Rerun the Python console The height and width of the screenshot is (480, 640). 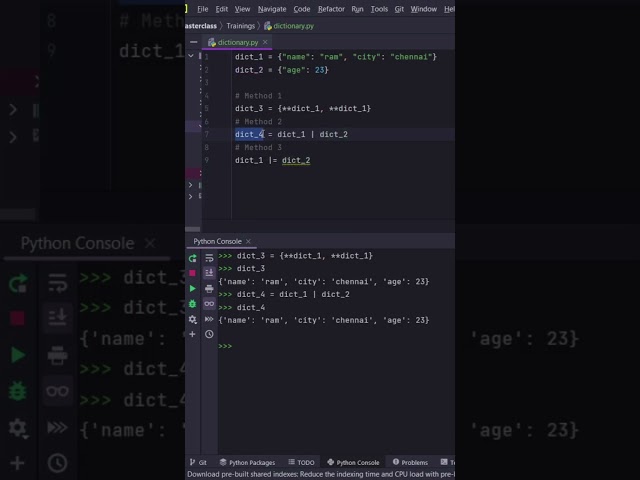(193, 258)
